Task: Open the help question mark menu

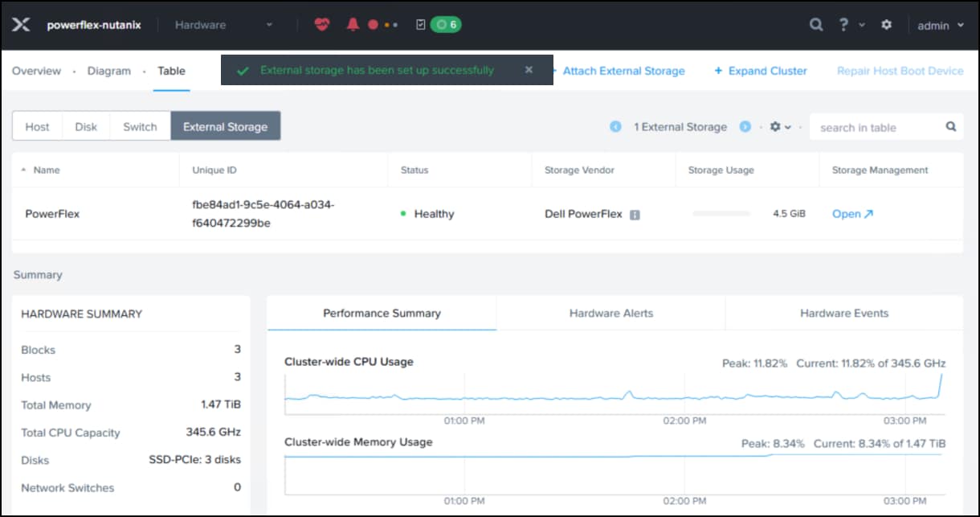Action: (x=850, y=25)
